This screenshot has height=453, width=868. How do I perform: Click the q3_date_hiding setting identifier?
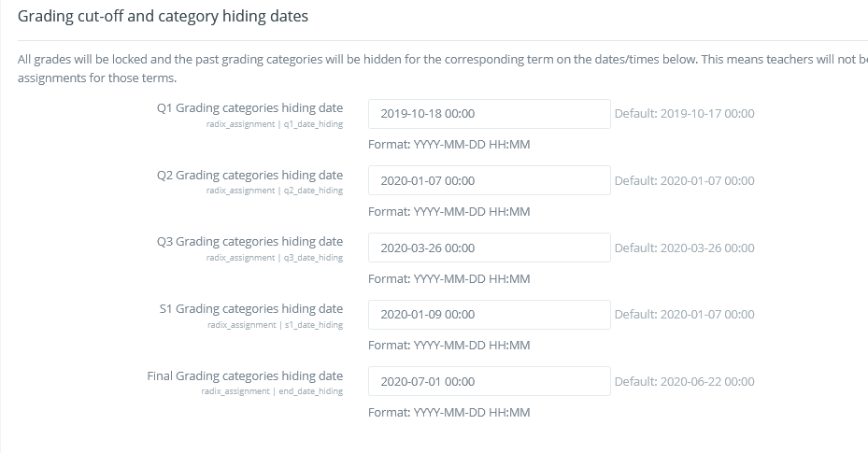(313, 258)
